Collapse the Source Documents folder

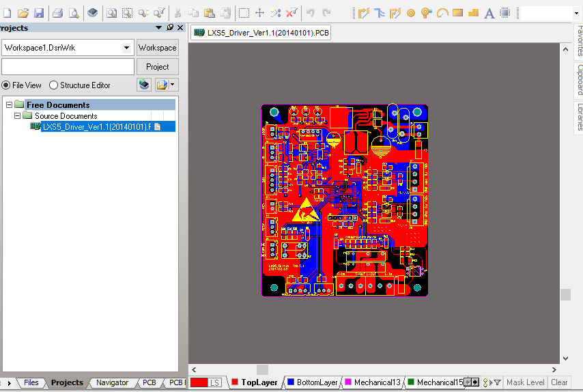[18, 116]
